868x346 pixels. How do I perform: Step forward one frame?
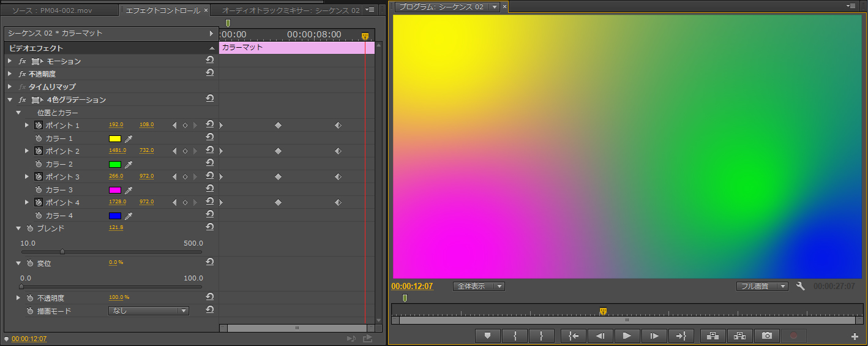point(654,336)
